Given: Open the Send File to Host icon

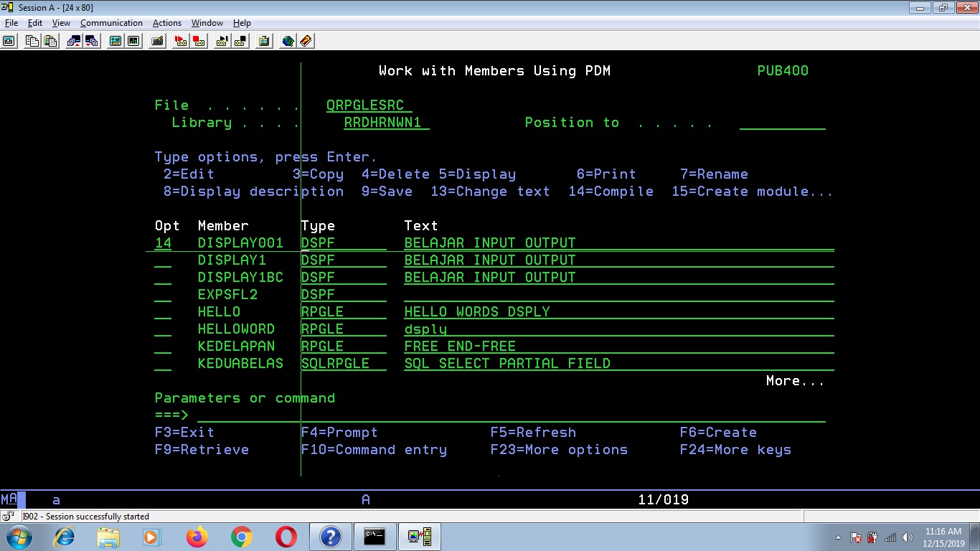Looking at the screenshot, I should tap(73, 41).
